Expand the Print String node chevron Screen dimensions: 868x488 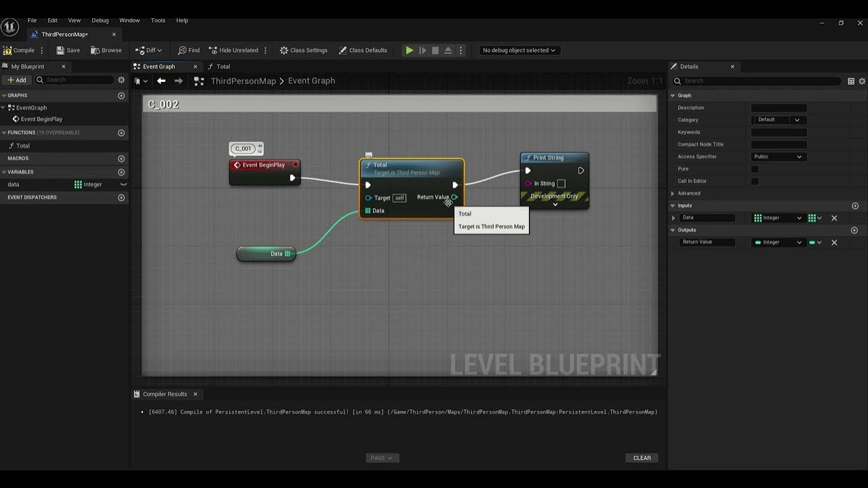(555, 204)
